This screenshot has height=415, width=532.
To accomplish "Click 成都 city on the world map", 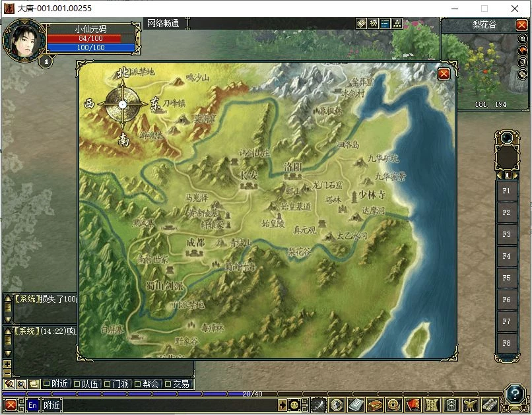I will point(195,247).
